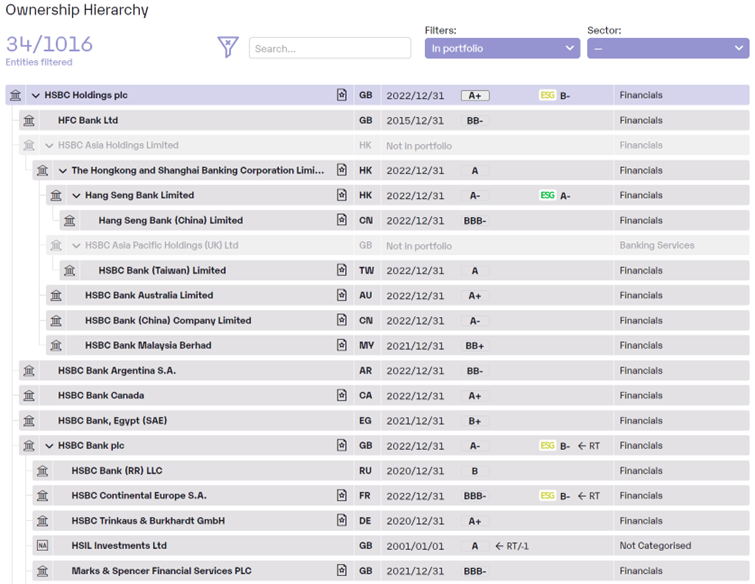Select HSBC Bank (Taiwan) Limited entity
The image size is (755, 584).
click(x=162, y=271)
